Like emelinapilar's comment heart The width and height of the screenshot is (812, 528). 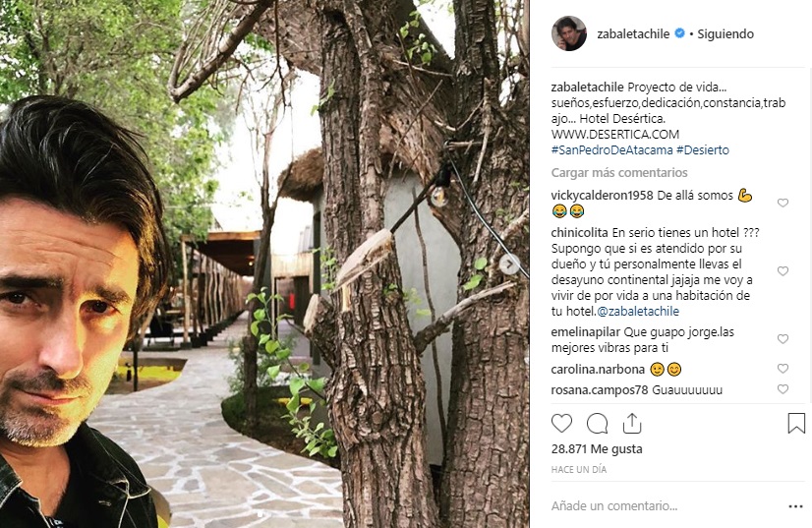click(x=783, y=339)
